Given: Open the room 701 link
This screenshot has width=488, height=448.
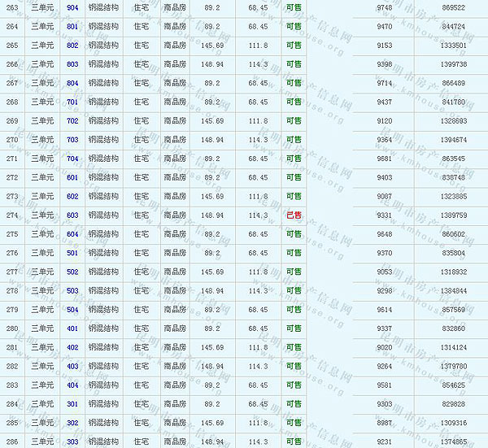Looking at the screenshot, I should pyautogui.click(x=72, y=102).
